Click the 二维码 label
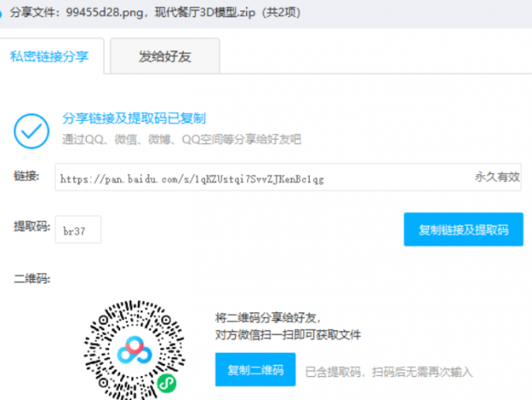Viewport: 532px width, 400px height. [x=32, y=279]
